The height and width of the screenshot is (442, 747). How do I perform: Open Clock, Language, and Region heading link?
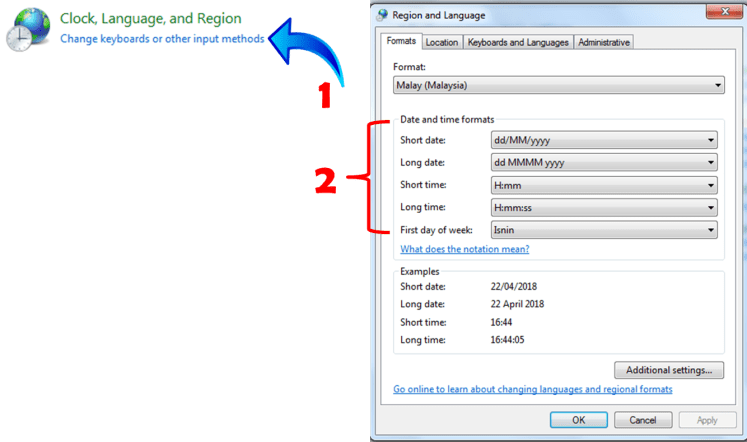tap(150, 18)
